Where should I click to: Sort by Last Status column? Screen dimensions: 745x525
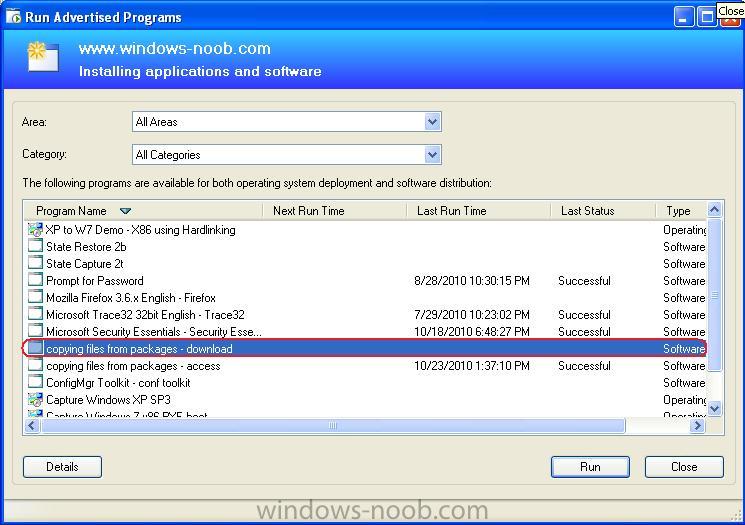pos(603,210)
